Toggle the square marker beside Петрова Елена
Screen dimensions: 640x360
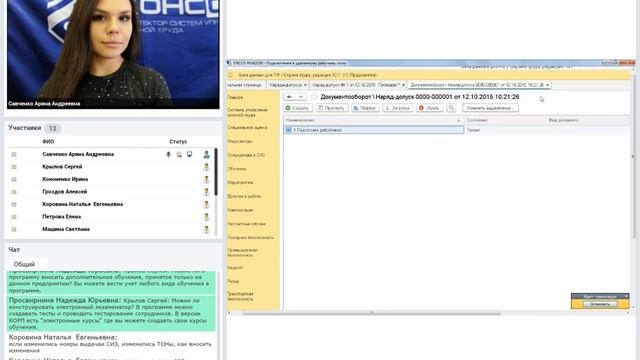point(14,217)
